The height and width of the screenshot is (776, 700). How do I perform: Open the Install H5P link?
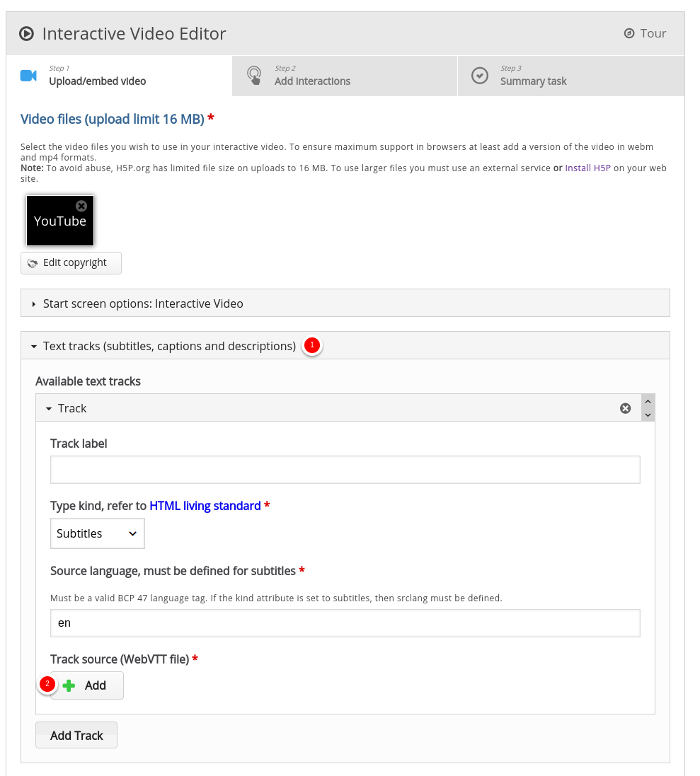pyautogui.click(x=587, y=168)
